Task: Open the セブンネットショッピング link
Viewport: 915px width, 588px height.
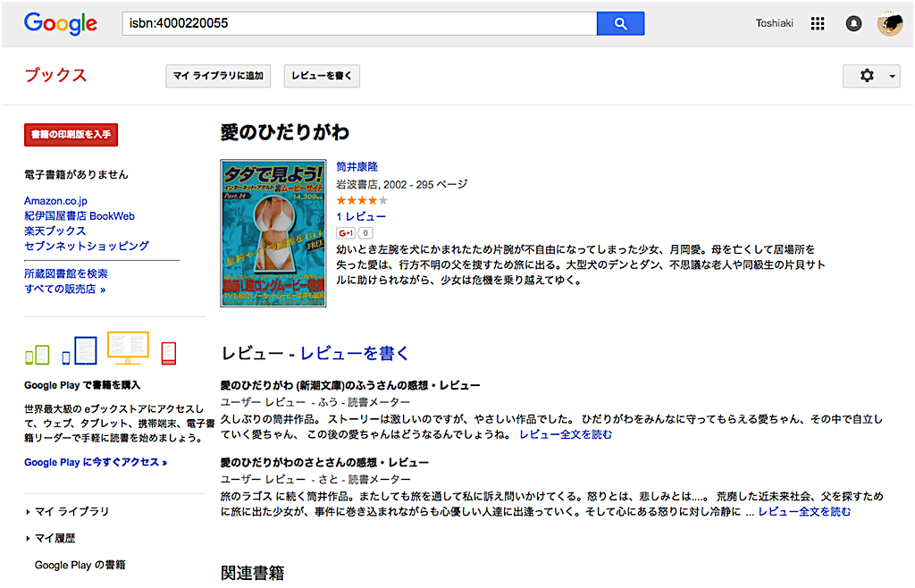Action: click(87, 246)
